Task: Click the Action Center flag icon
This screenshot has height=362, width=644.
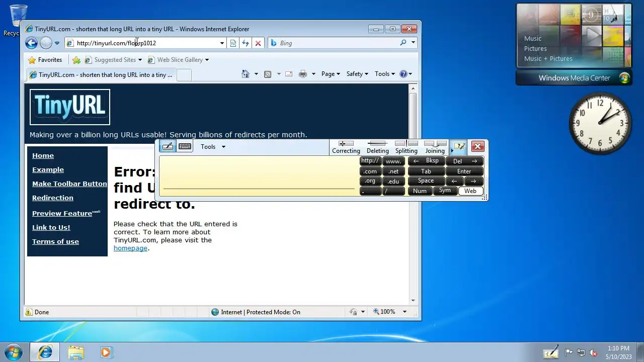Action: tap(569, 352)
